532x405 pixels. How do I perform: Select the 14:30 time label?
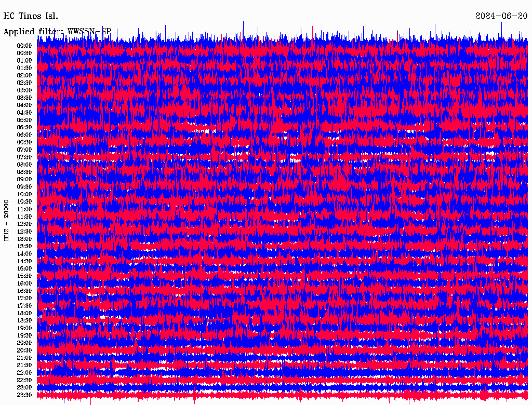[x=24, y=262]
